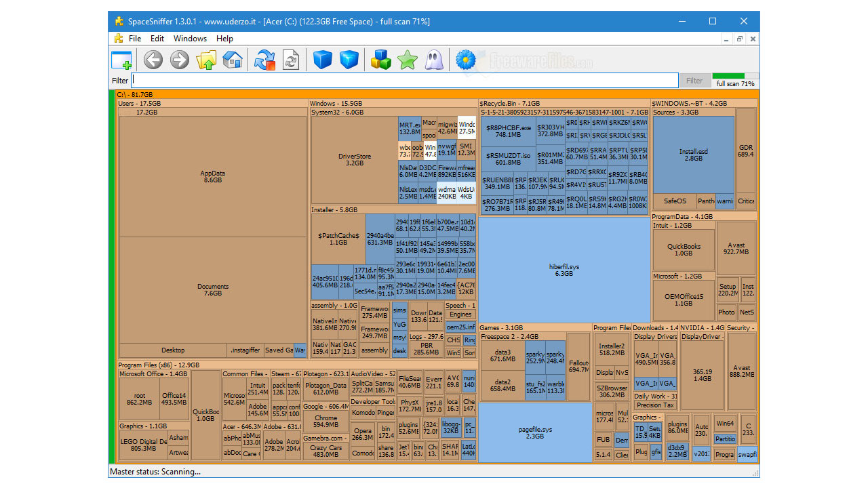Viewport: 868px width, 488px height.
Task: Restore the inner child window
Action: (x=740, y=39)
